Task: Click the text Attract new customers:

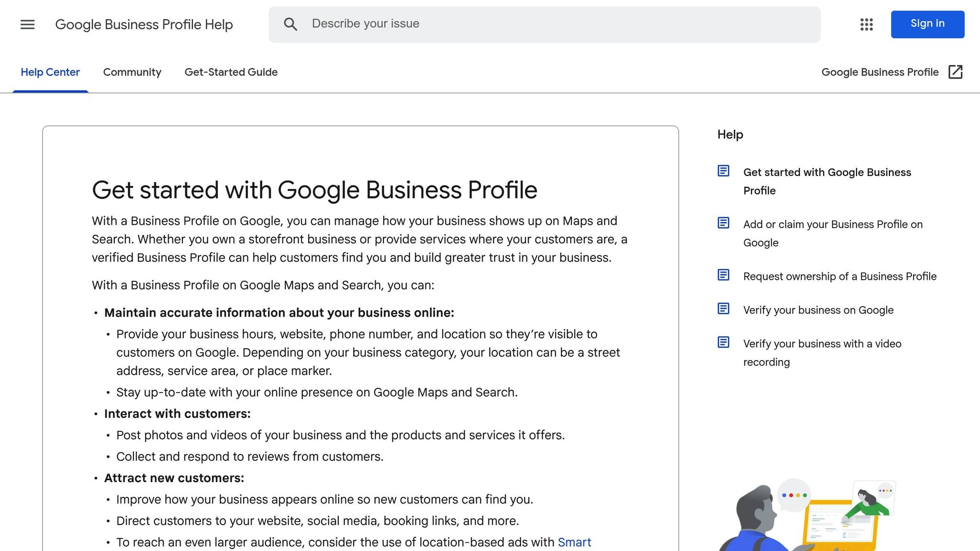Action: click(174, 478)
